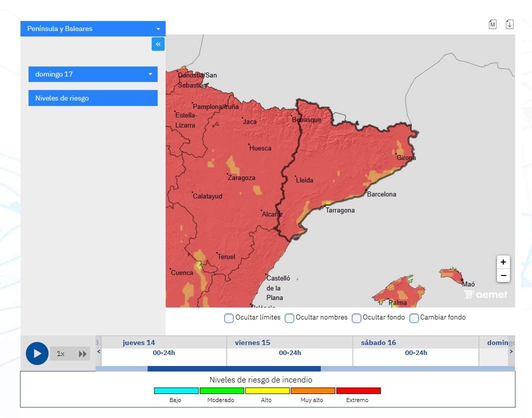Viewport: 532px width, 418px height.
Task: Toggle the Cambiar fondo checkbox
Action: point(414,318)
